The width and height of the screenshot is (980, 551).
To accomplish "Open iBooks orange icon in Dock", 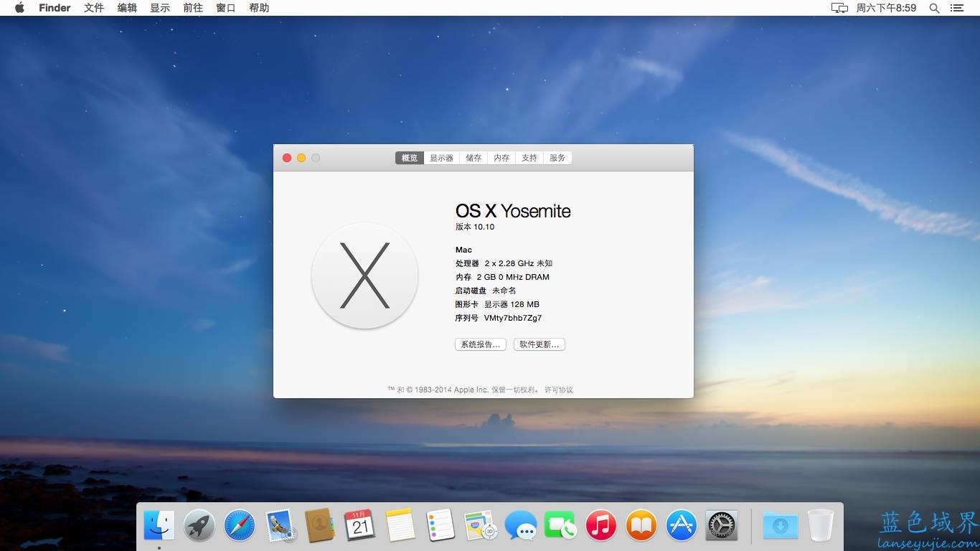I will click(x=641, y=525).
